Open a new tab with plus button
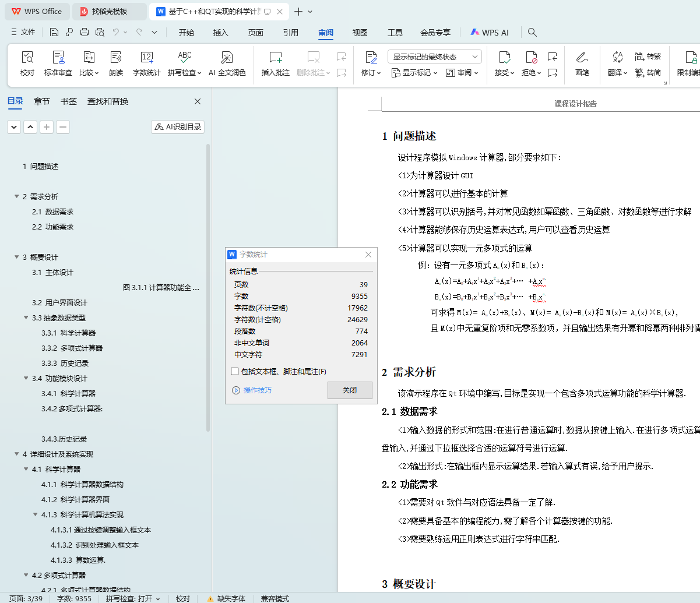The image size is (700, 603). click(x=298, y=12)
